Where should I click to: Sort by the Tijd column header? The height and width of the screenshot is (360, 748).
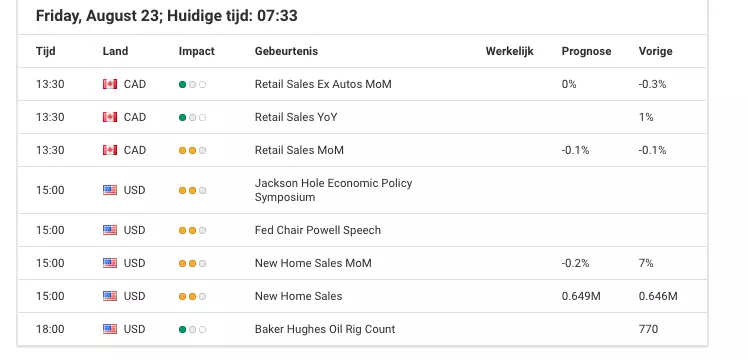[x=45, y=51]
